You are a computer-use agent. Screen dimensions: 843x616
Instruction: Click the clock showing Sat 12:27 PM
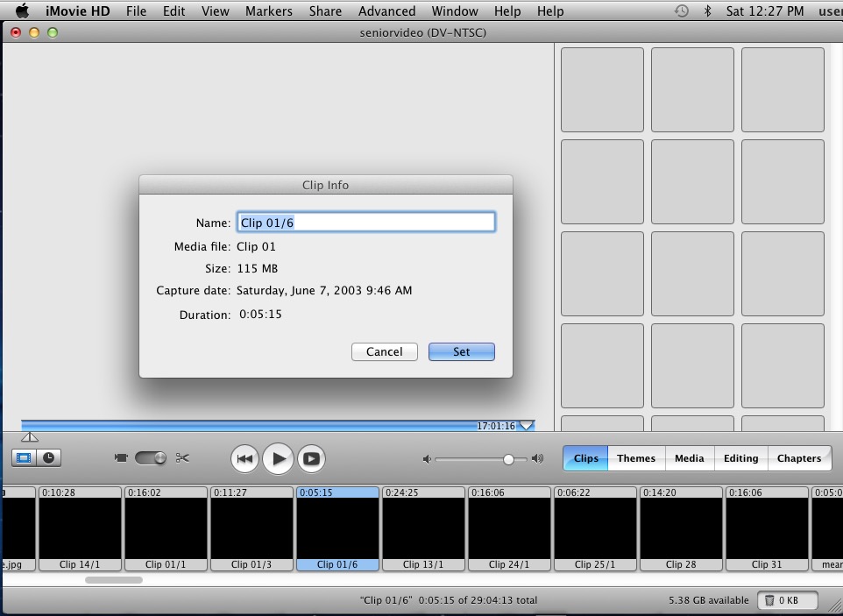pos(764,11)
